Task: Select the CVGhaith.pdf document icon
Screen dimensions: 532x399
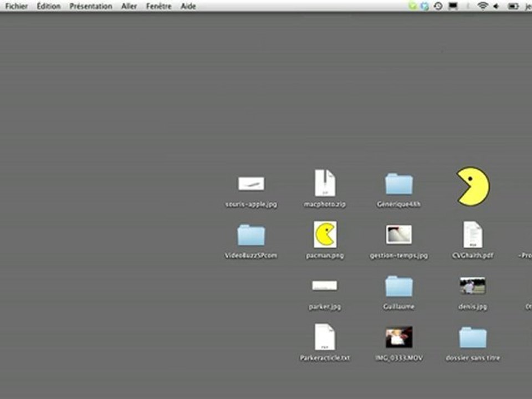Action: [x=473, y=234]
